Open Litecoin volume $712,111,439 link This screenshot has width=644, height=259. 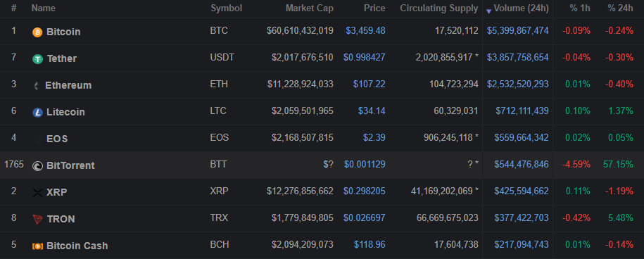522,110
